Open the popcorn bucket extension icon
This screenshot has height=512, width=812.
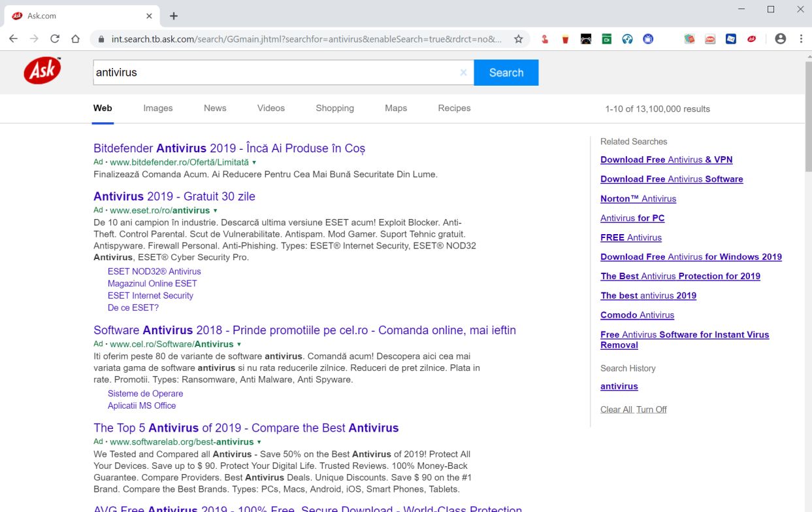pos(565,39)
